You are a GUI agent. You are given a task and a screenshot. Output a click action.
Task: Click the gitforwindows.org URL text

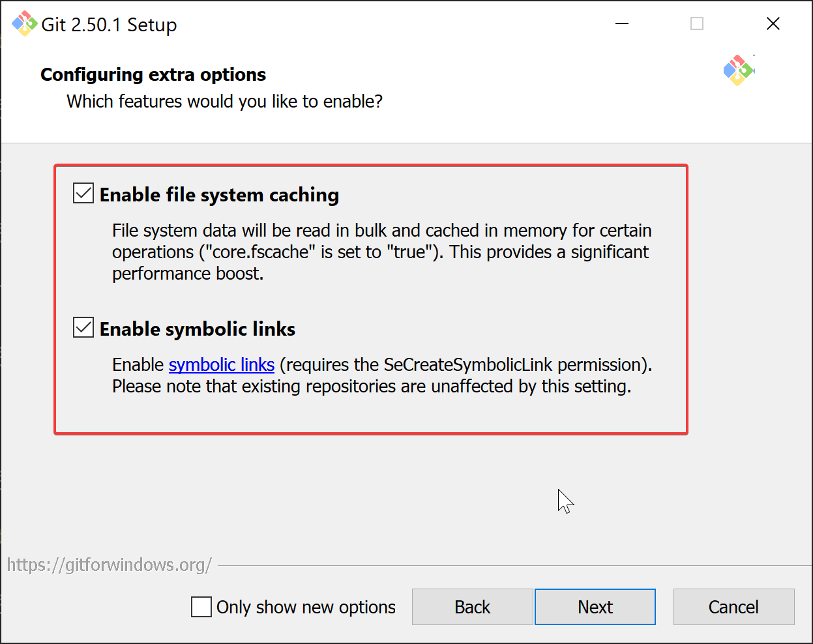[x=109, y=564]
